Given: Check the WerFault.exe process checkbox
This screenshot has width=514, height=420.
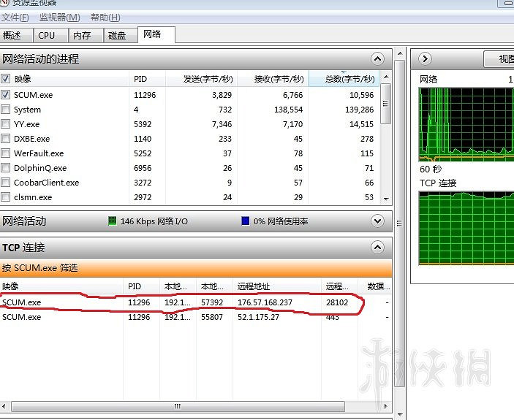Looking at the screenshot, I should (6, 153).
